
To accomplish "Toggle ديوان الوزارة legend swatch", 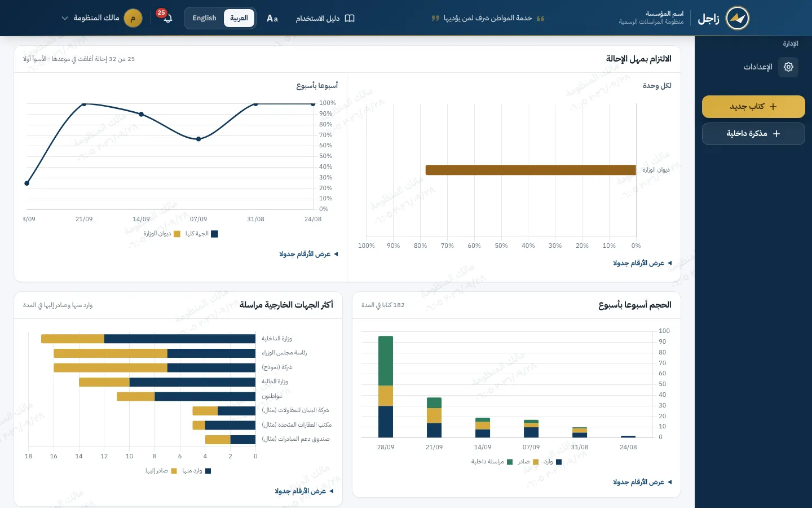I will tap(177, 234).
